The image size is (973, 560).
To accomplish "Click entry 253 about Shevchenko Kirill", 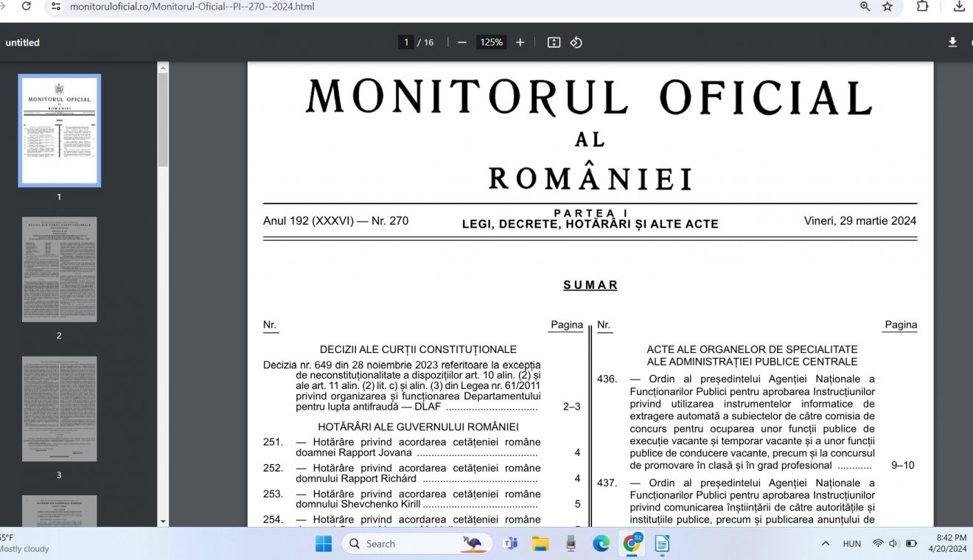I will 422,499.
